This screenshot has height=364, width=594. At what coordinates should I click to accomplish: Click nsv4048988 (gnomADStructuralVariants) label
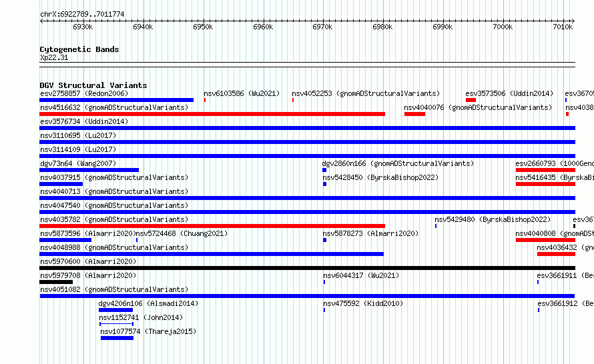click(114, 247)
